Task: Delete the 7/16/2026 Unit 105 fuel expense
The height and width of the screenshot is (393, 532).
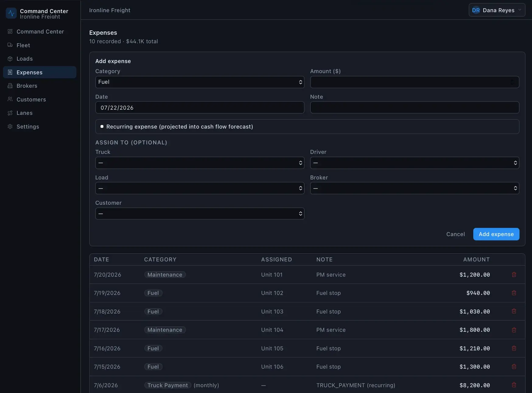Action: [514, 348]
